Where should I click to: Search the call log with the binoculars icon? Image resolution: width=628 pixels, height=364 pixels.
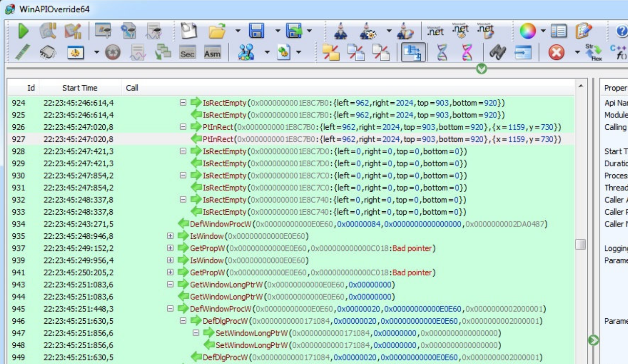[498, 52]
